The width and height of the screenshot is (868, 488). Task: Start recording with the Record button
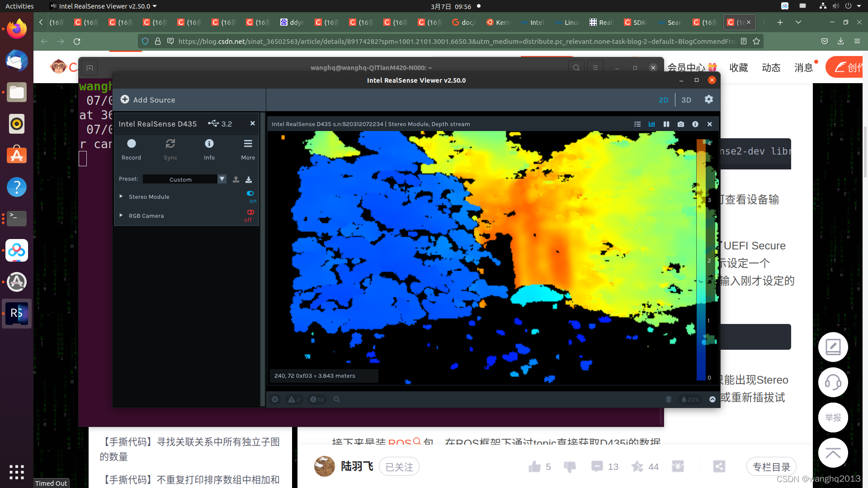point(131,150)
